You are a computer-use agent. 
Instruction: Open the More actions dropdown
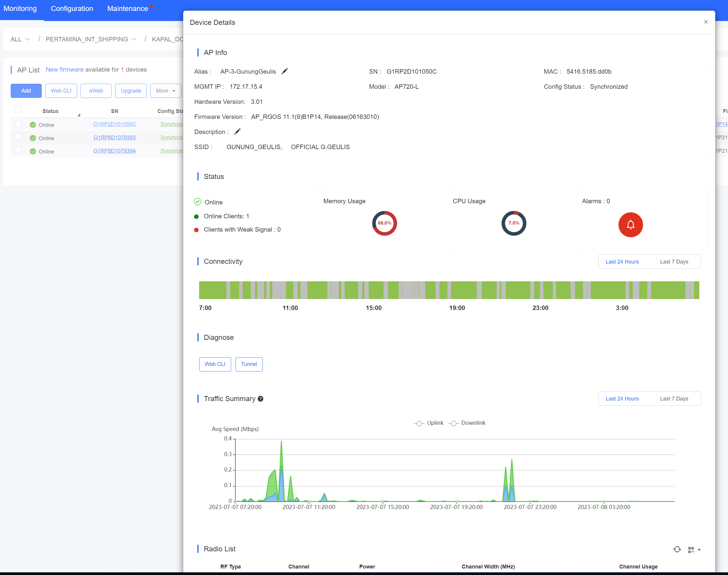pyautogui.click(x=166, y=91)
